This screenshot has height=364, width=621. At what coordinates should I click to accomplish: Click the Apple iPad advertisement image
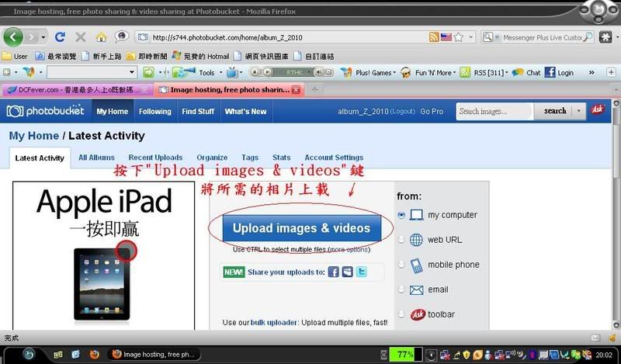(x=104, y=256)
